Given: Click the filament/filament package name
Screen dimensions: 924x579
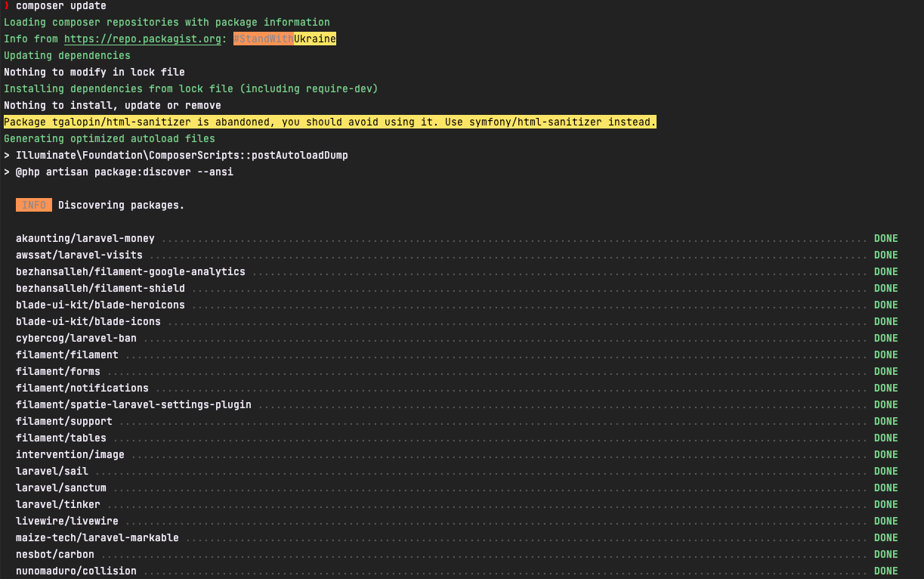Looking at the screenshot, I should (x=67, y=355).
